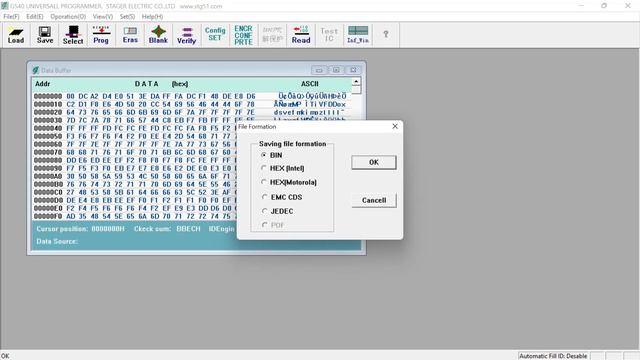Click the Data Source label
640x360 pixels.
(x=57, y=241)
